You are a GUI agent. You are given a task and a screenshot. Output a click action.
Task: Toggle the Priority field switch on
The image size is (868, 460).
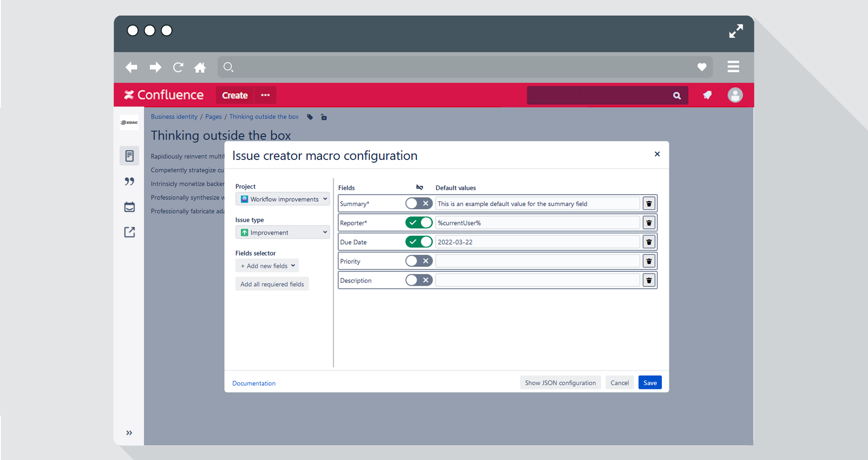(419, 261)
